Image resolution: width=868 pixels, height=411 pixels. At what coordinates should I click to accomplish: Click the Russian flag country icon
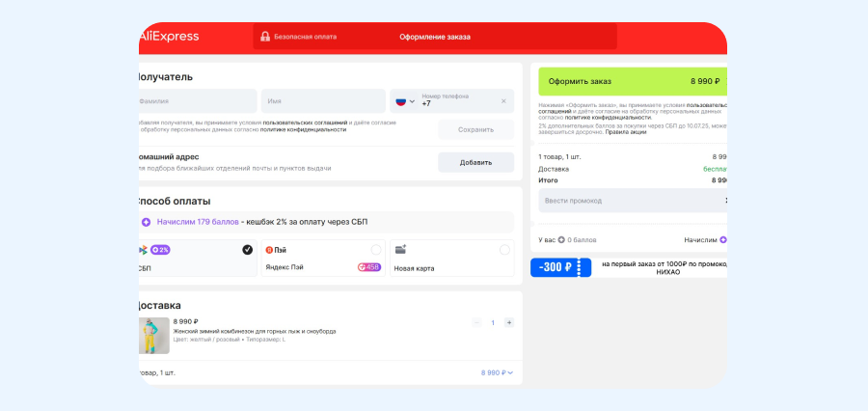pyautogui.click(x=401, y=101)
